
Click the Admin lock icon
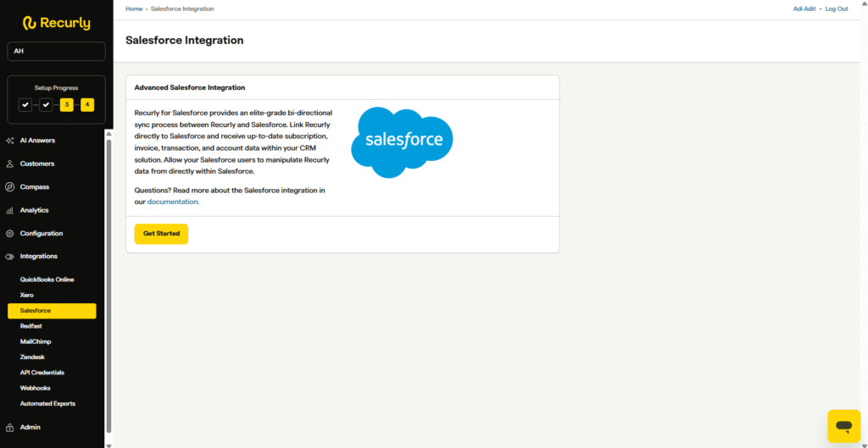9,427
